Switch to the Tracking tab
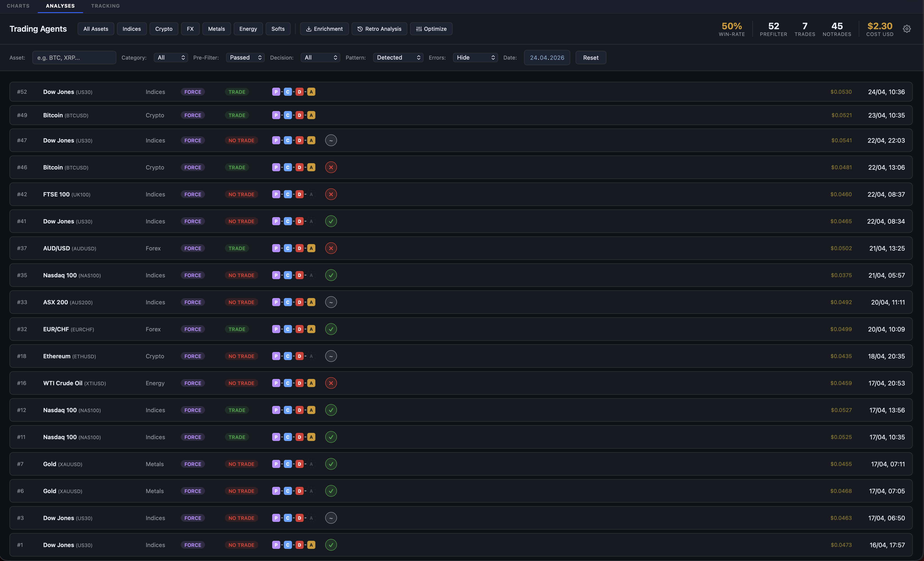Viewport: 924px width, 561px height. point(105,6)
